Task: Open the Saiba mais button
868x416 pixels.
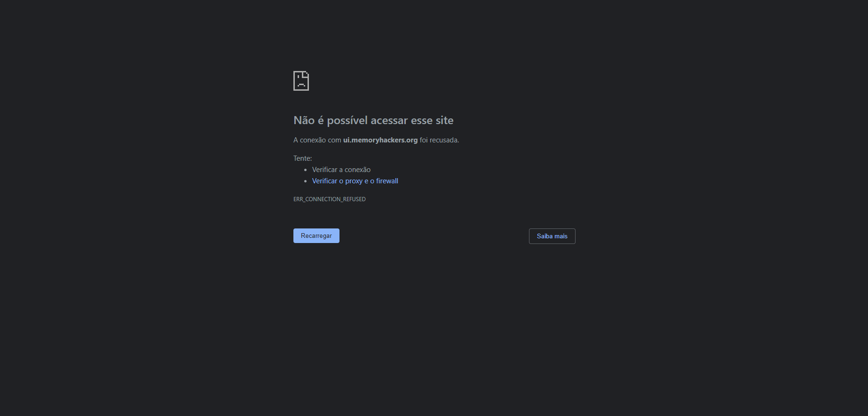Action: tap(552, 236)
